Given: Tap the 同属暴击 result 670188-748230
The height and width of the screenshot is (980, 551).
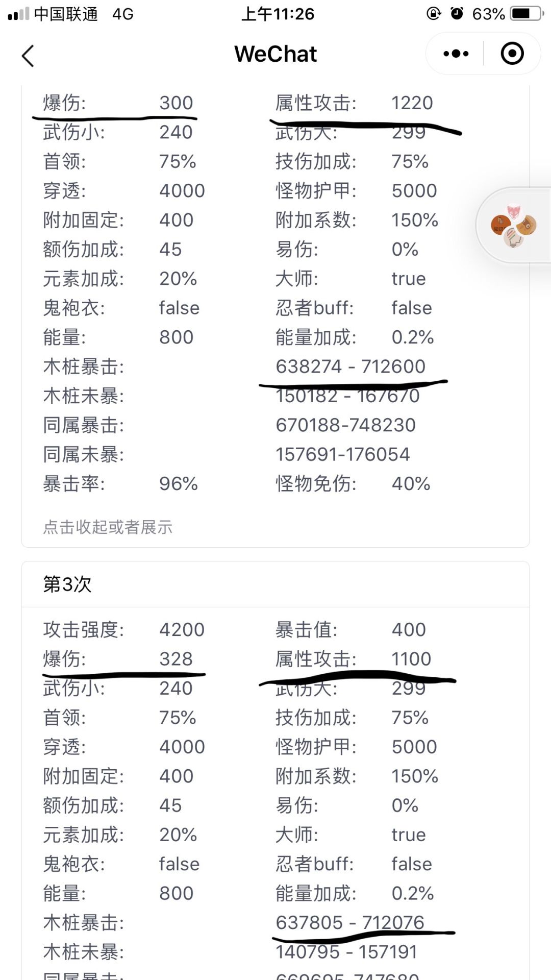Looking at the screenshot, I should click(345, 425).
